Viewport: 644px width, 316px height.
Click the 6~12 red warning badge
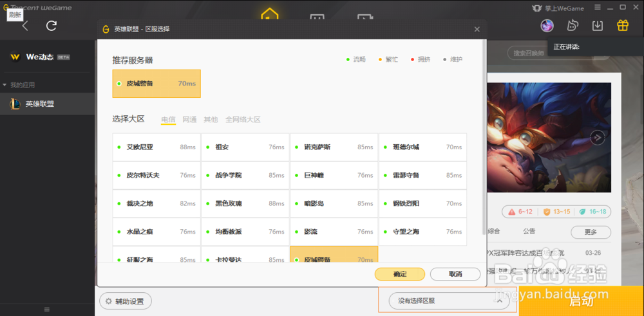[520, 212]
